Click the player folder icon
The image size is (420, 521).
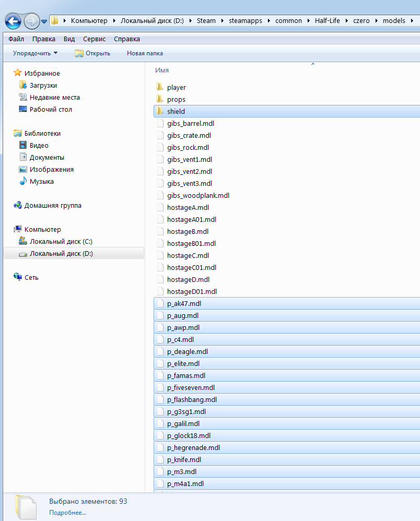coord(160,87)
